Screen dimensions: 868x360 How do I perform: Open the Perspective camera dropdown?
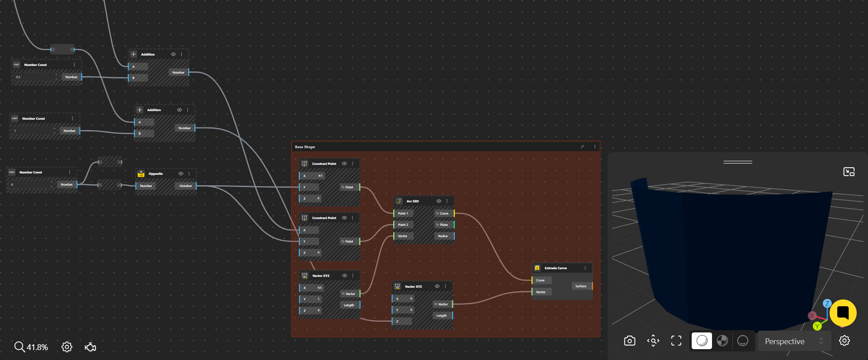794,341
